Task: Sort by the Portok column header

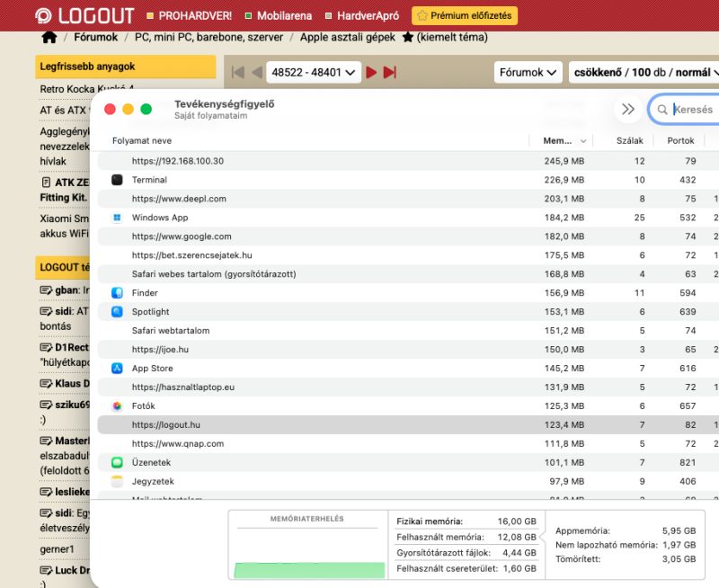Action: click(x=680, y=141)
